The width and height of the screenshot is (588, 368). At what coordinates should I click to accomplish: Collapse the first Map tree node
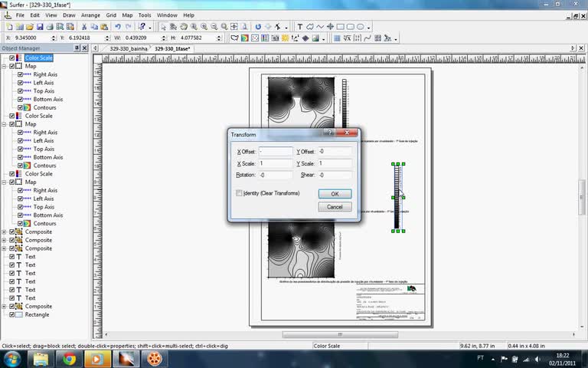tap(4, 66)
